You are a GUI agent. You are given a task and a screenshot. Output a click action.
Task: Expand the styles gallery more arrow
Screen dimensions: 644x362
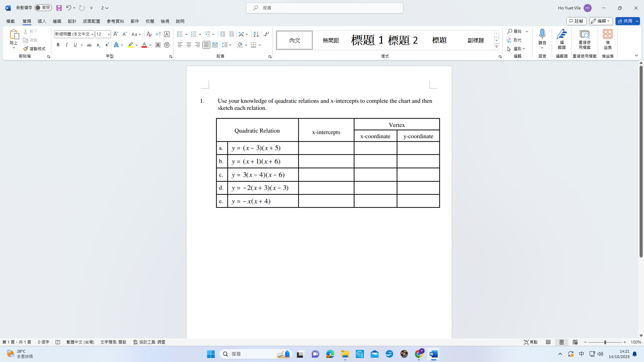(496, 47)
